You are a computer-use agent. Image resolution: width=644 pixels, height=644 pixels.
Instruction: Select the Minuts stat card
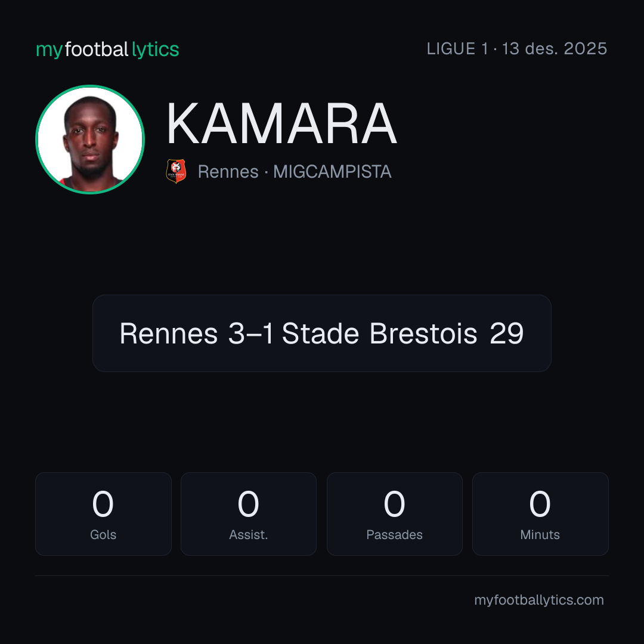pyautogui.click(x=540, y=514)
